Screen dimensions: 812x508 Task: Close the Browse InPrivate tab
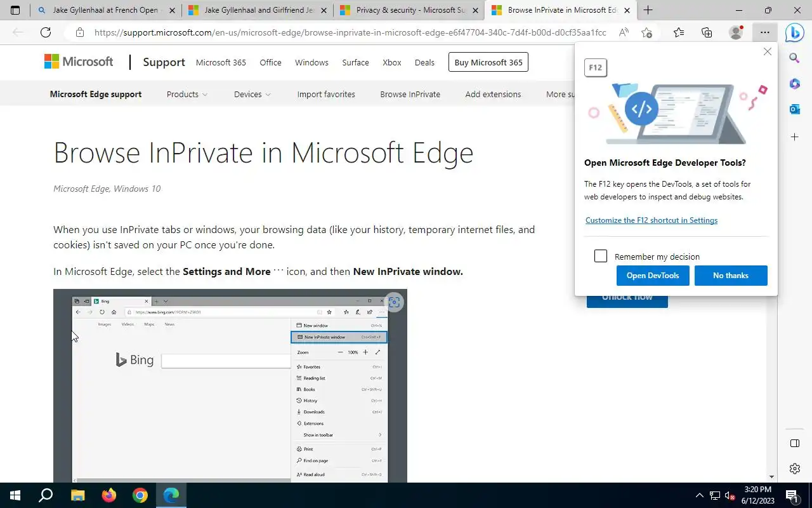[x=627, y=10]
